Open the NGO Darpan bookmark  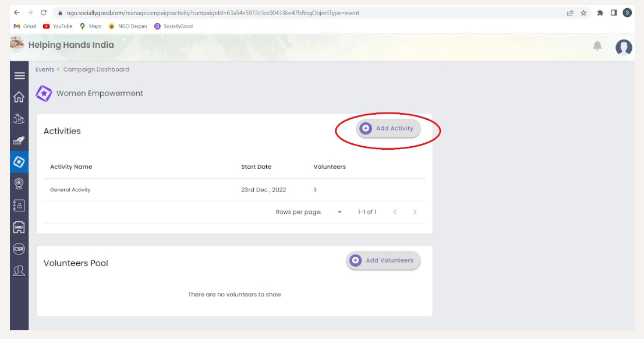(128, 26)
